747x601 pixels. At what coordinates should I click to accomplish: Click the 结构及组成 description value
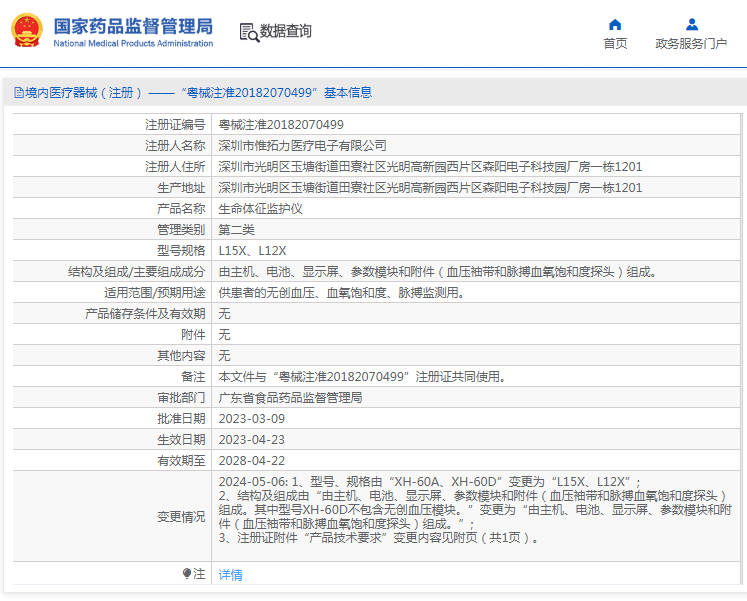[x=438, y=271]
